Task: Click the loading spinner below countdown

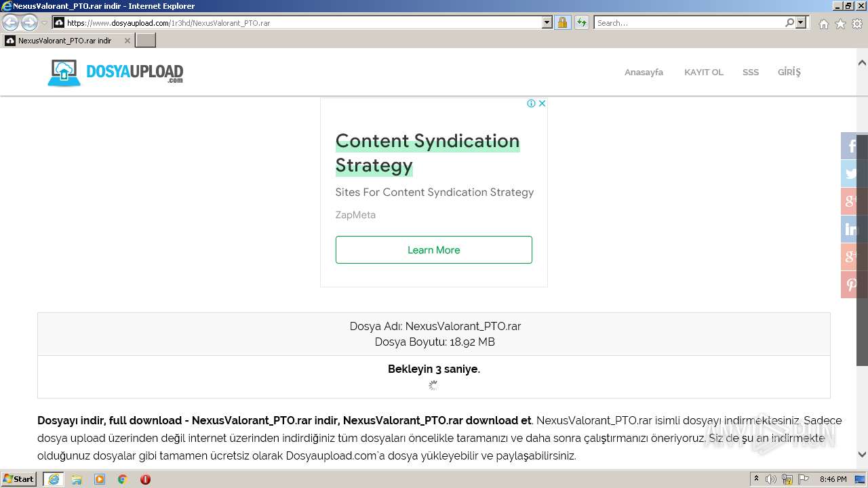Action: pos(433,386)
